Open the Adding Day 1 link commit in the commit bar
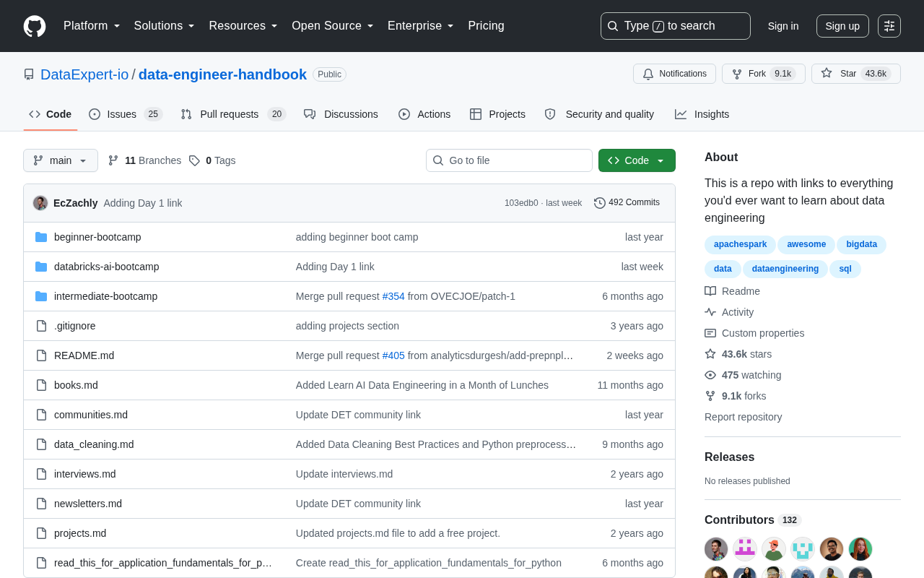924x578 pixels. (143, 203)
